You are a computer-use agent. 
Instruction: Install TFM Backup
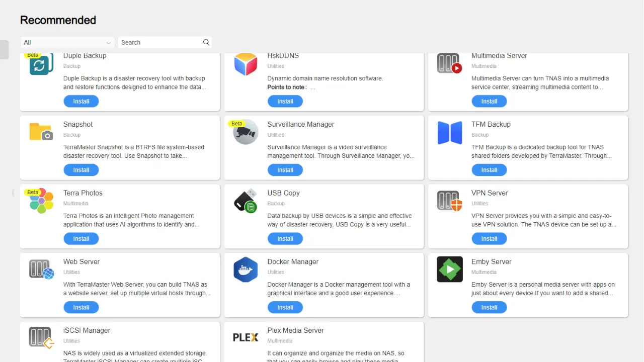click(489, 170)
